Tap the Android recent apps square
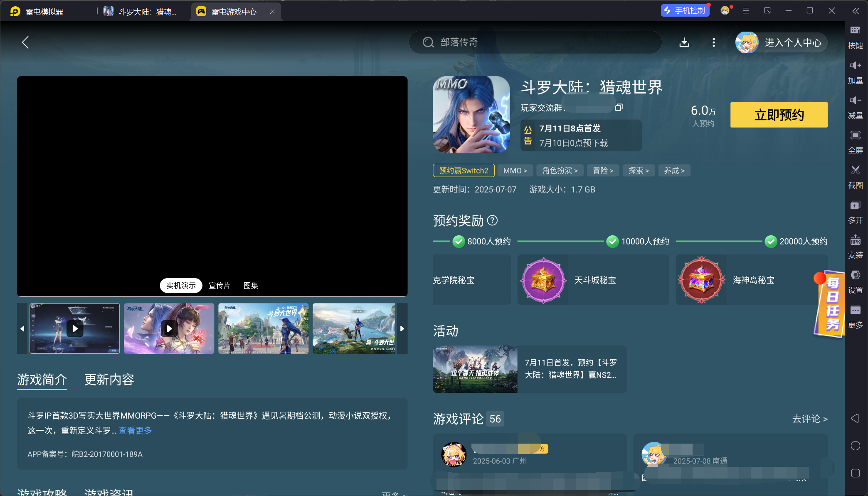868x496 pixels. point(855,473)
